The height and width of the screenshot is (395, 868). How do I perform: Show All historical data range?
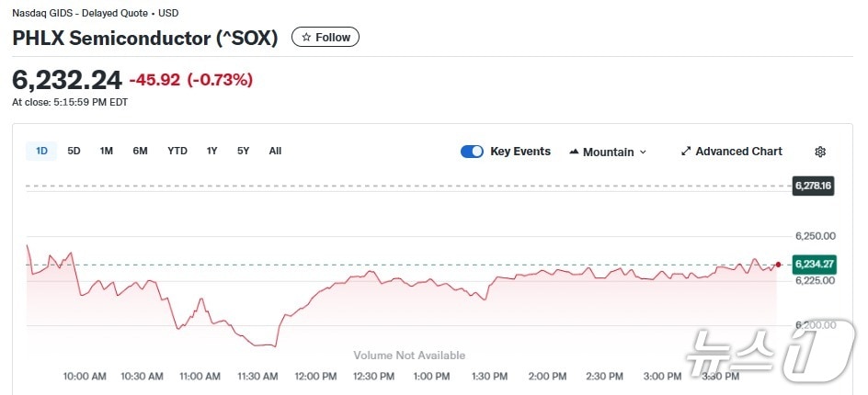[x=275, y=151]
